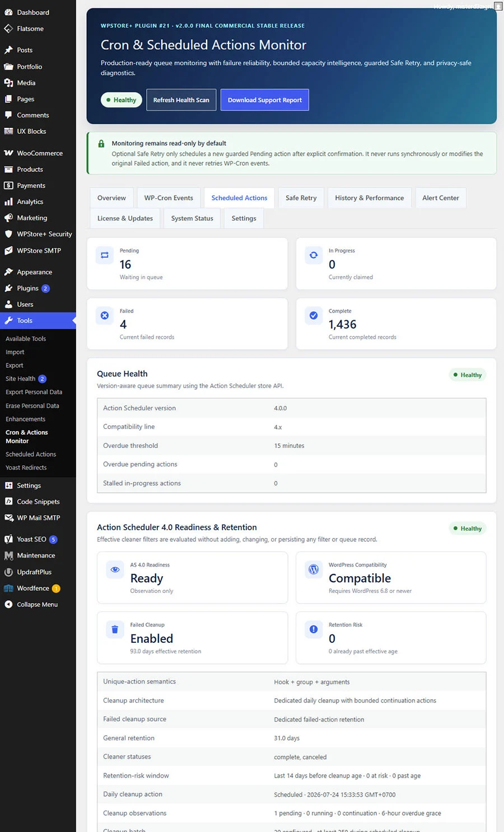Click the Comments bubble icon
Viewport: 504px width, 832px height.
(8, 115)
